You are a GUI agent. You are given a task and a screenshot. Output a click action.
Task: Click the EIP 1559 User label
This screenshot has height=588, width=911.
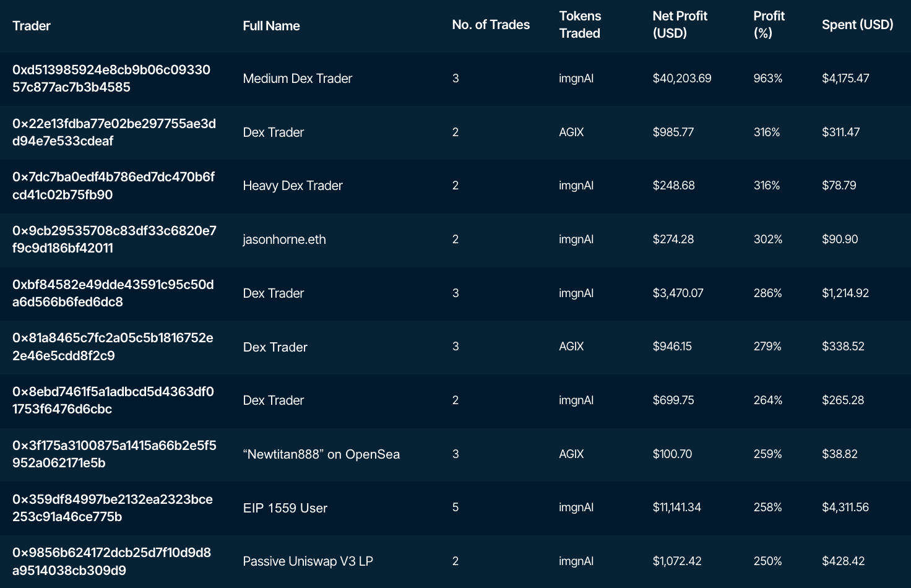(x=285, y=508)
